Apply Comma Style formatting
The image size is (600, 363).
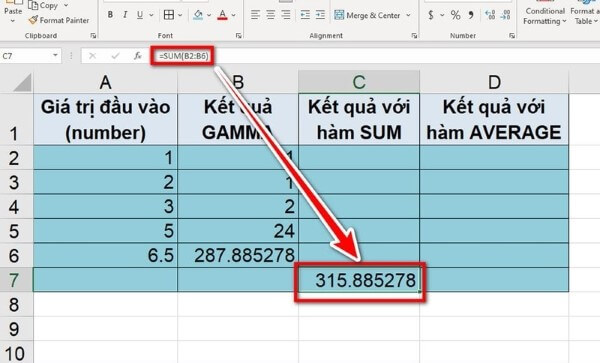pyautogui.click(x=471, y=15)
